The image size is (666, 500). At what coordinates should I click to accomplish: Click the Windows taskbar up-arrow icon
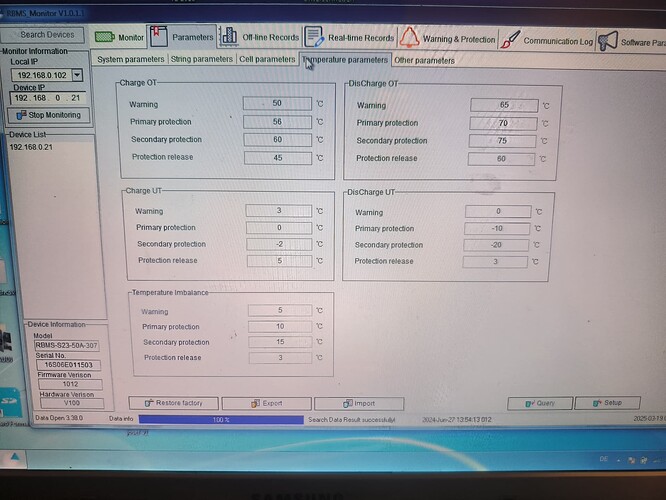click(x=15, y=457)
